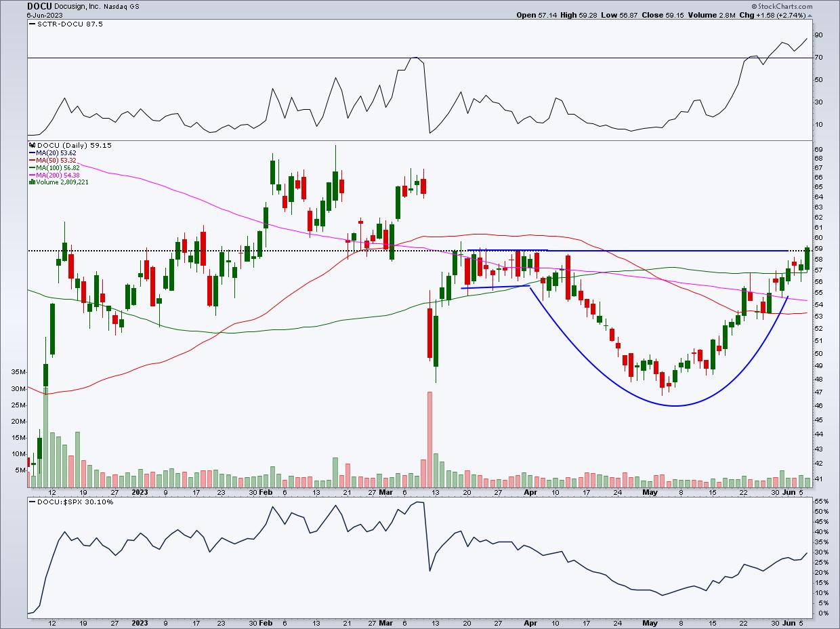This screenshot has height=629, width=840.
Task: Click the 2023 year marker on date axis
Action: 140,491
